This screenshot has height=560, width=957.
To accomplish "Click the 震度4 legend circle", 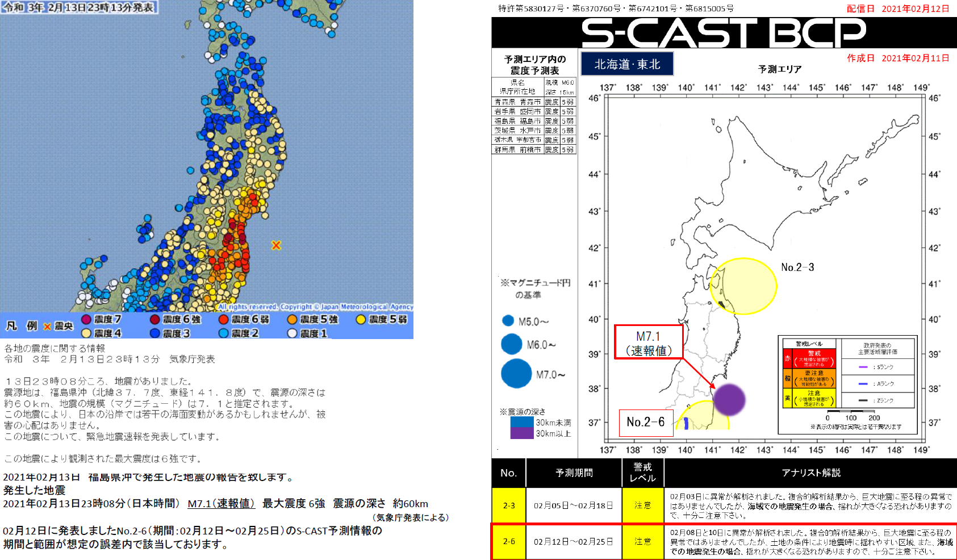I will (x=86, y=333).
